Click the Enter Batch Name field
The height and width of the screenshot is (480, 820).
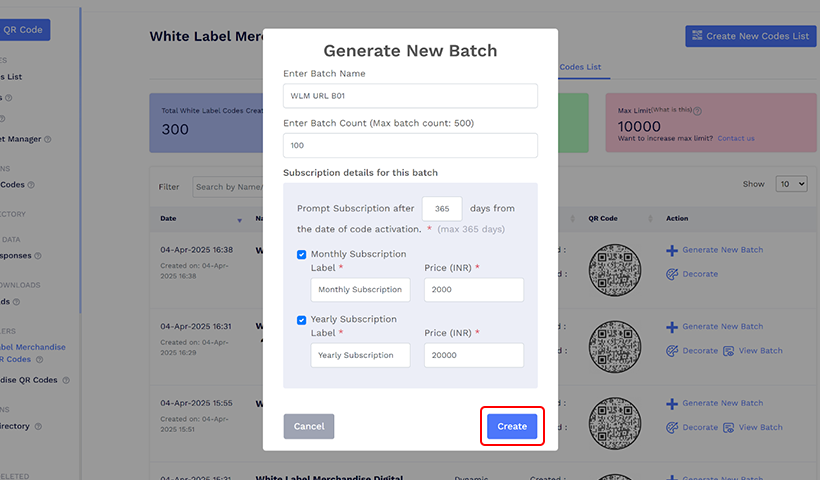[410, 96]
